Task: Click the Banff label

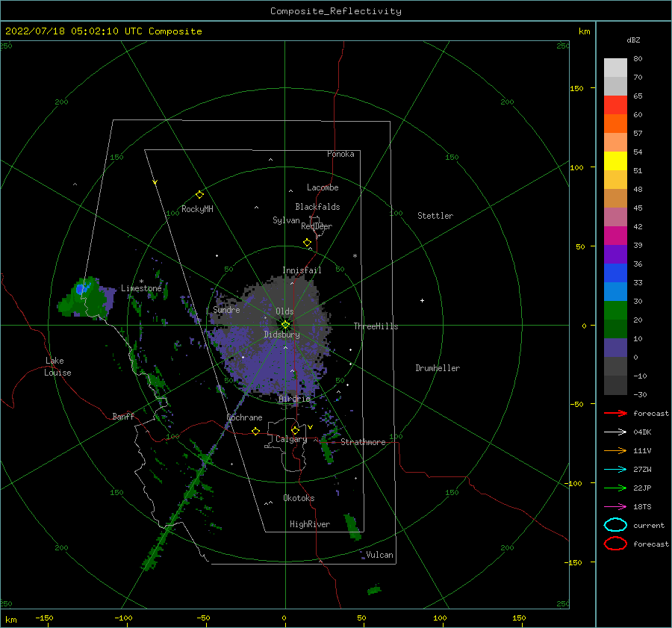Action: pos(123,416)
